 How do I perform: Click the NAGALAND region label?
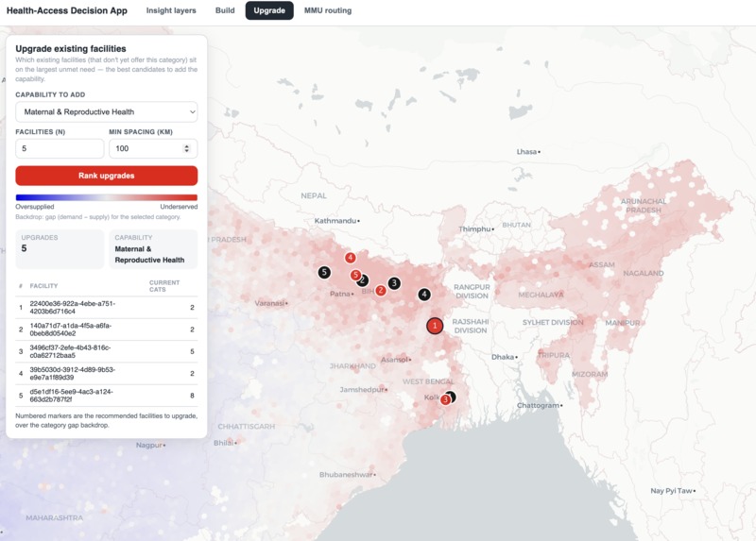coord(644,273)
